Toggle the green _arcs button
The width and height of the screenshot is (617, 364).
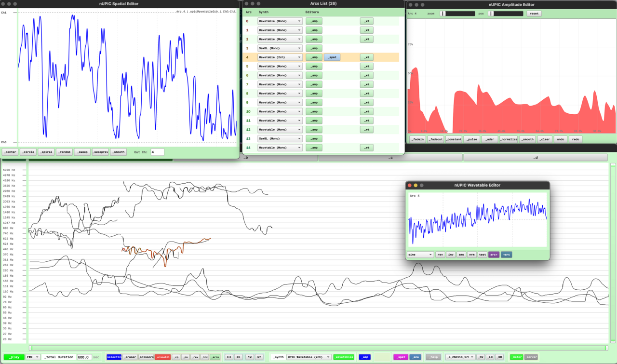[x=215, y=357]
